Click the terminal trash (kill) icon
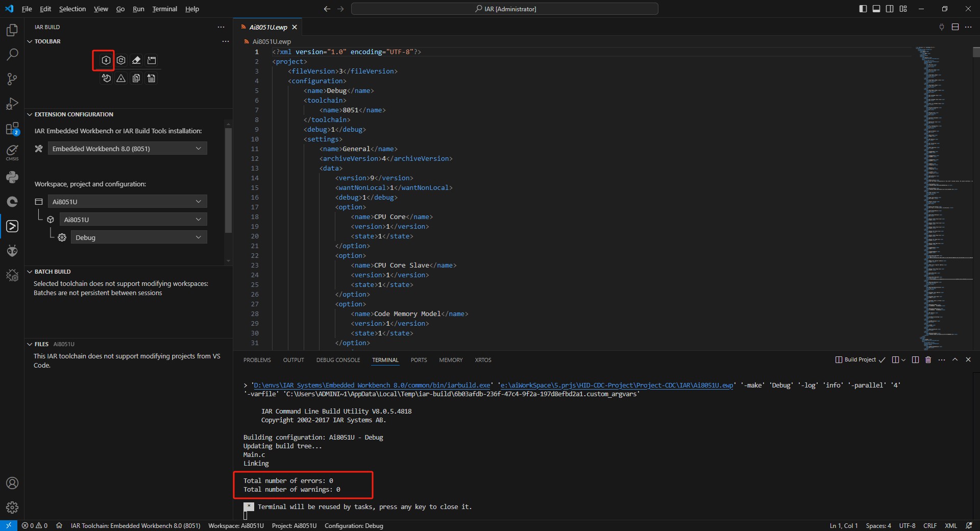Viewport: 980px width, 531px height. (x=928, y=360)
